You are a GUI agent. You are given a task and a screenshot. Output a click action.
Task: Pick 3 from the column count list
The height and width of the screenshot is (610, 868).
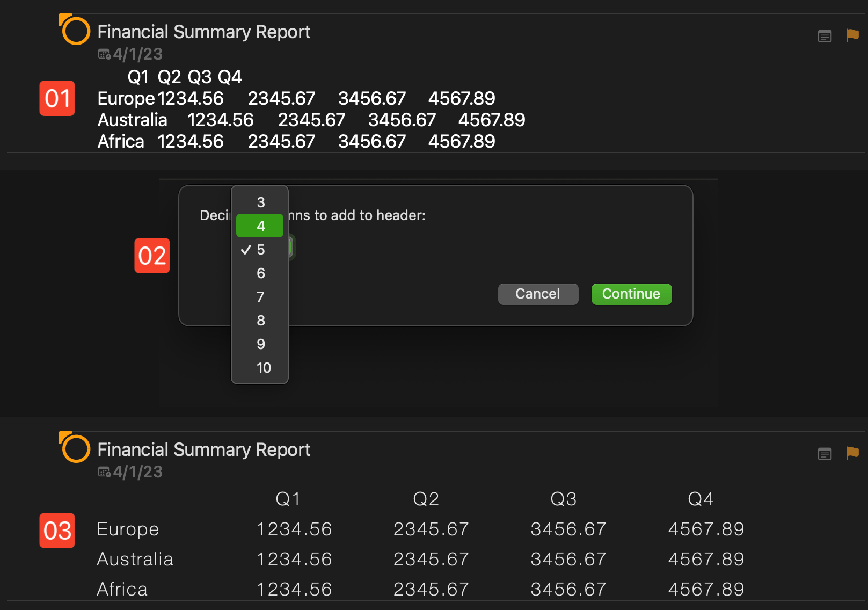pyautogui.click(x=260, y=202)
